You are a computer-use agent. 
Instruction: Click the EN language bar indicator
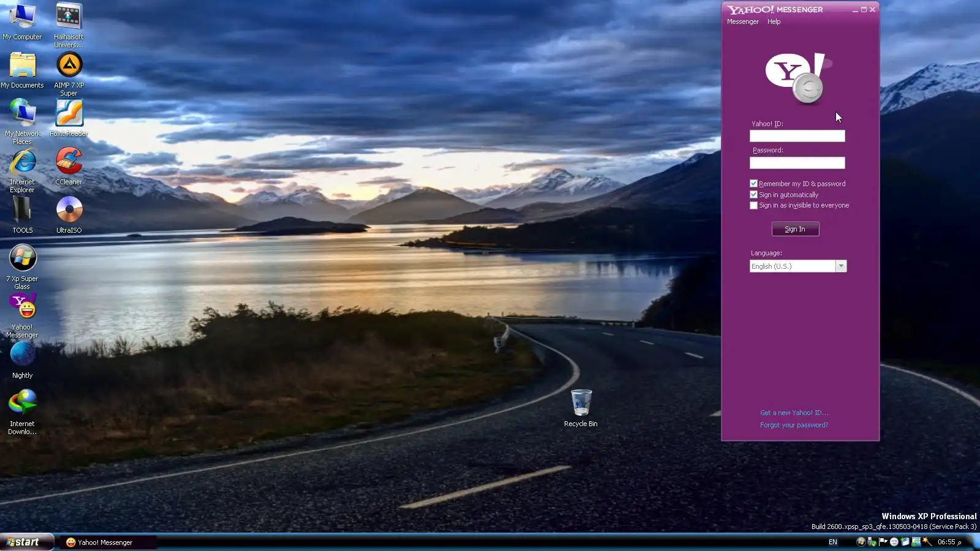(x=833, y=542)
